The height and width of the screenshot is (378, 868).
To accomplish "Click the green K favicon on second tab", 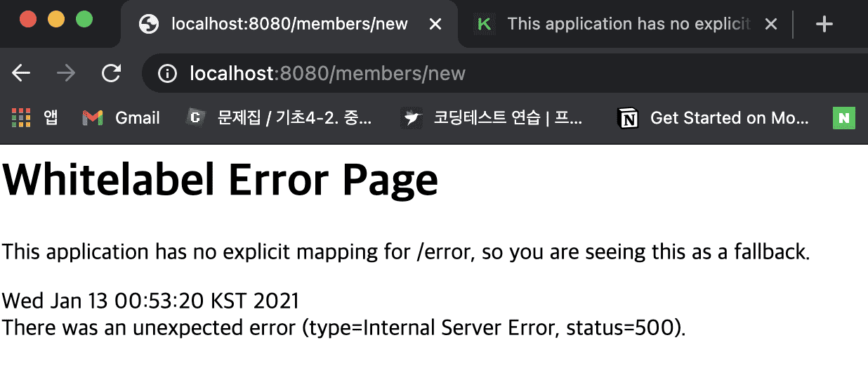I will 484,24.
